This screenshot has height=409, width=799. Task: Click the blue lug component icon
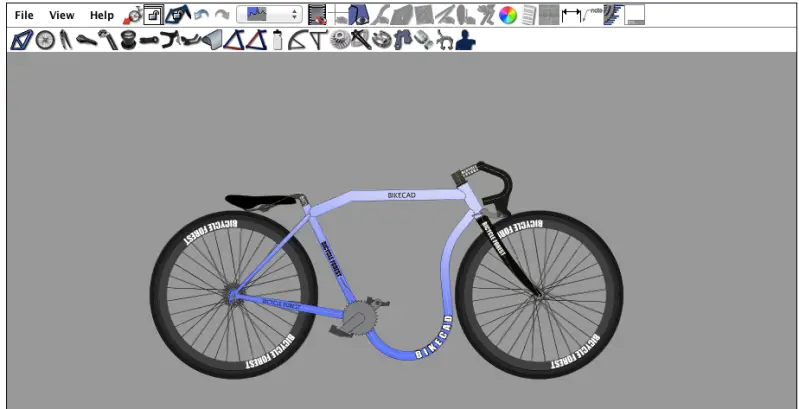[x=403, y=40]
